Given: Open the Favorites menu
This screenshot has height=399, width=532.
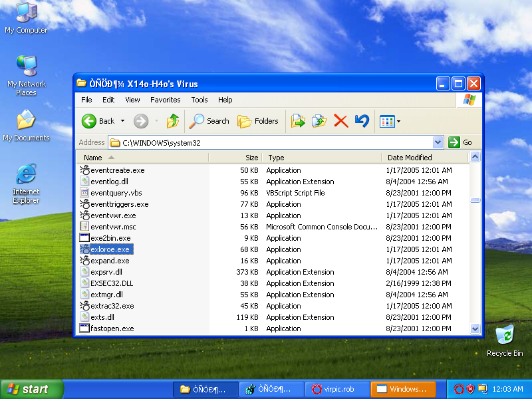Looking at the screenshot, I should coord(165,100).
